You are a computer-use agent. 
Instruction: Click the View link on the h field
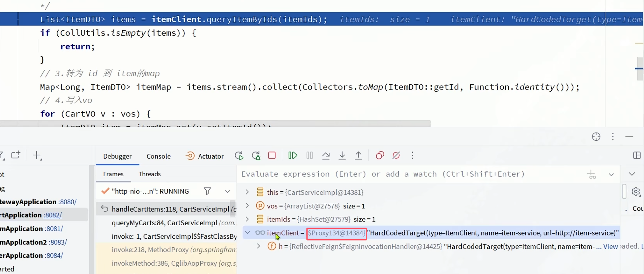click(611, 247)
